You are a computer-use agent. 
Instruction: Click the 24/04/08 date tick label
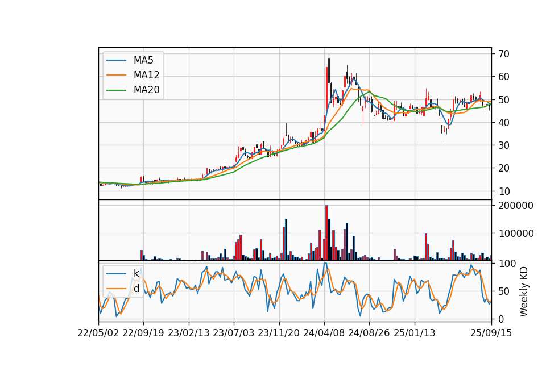click(324, 333)
